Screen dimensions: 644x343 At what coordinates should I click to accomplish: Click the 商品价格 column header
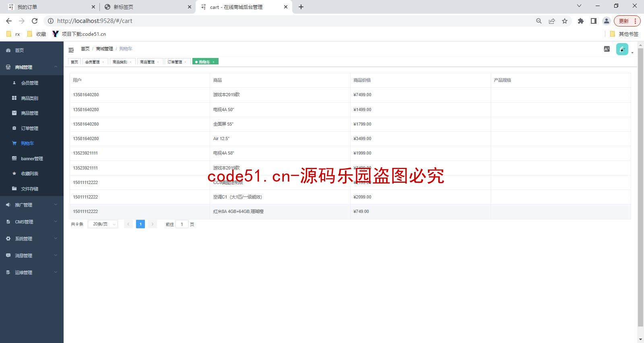pyautogui.click(x=421, y=80)
